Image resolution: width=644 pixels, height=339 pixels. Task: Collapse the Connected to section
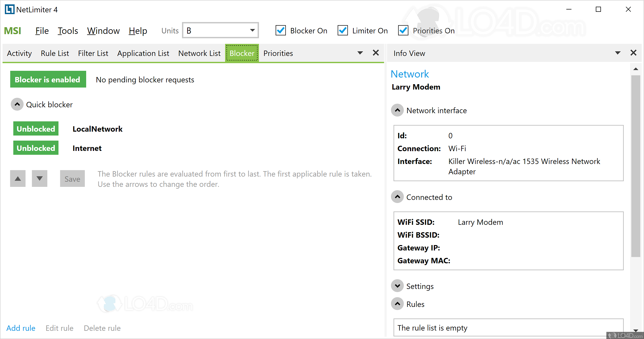pos(397,197)
